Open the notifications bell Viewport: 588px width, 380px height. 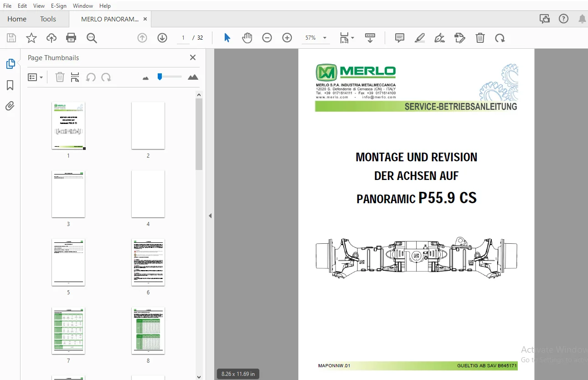582,19
